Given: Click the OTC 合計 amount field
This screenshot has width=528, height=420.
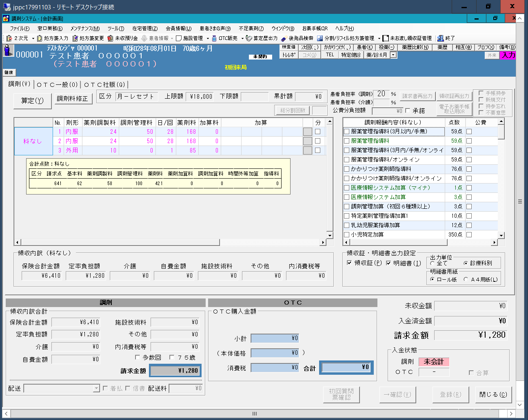Looking at the screenshot, I should (346, 367).
